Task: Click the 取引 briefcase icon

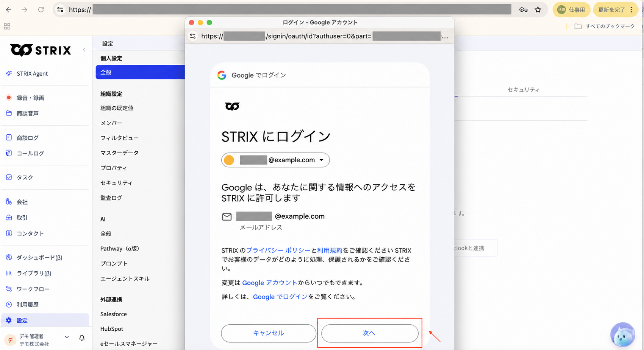Action: point(9,218)
